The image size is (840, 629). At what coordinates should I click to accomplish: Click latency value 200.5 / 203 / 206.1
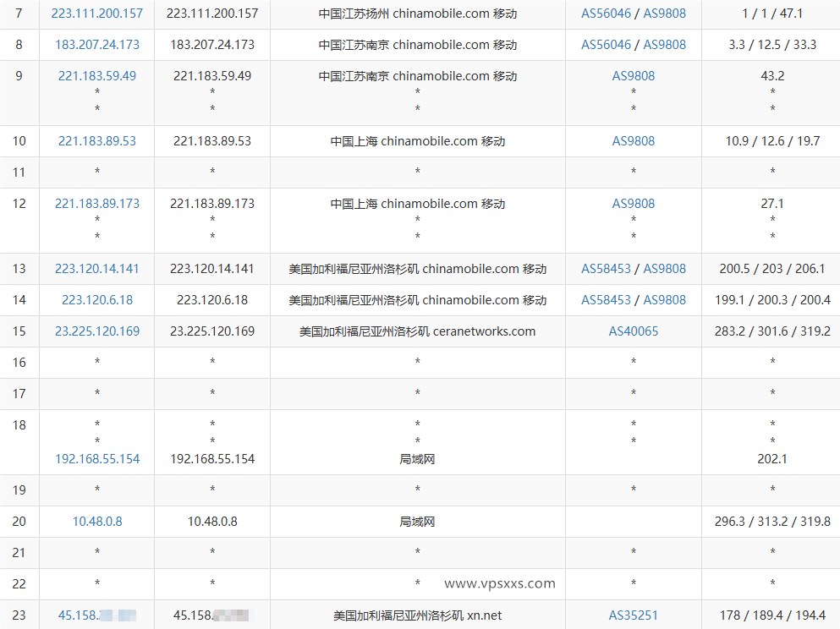tap(772, 269)
